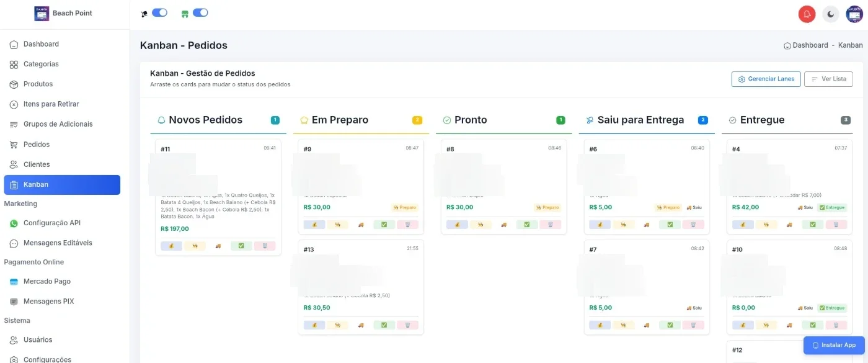This screenshot has height=363, width=868.
Task: Click the money-bag icon on order #9
Action: tap(314, 225)
